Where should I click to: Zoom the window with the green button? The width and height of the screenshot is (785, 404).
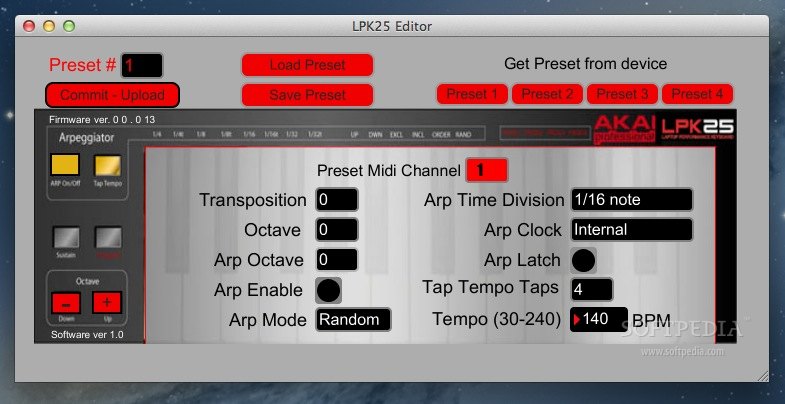click(69, 26)
